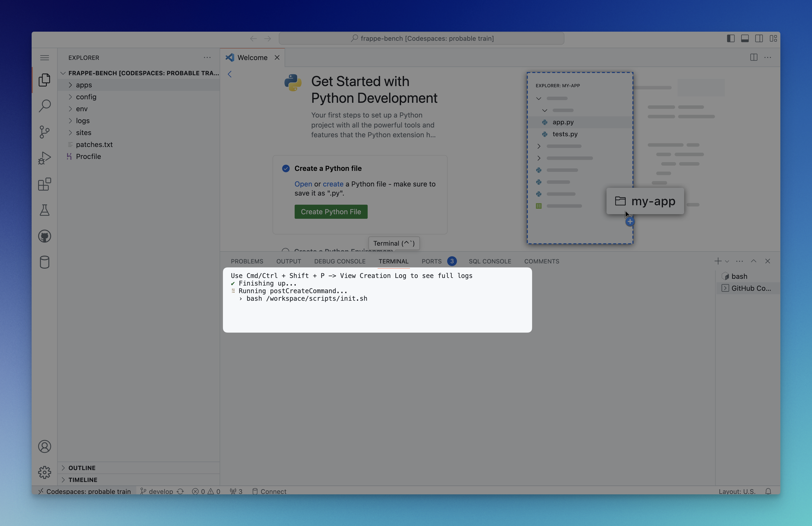Open the Explorer view in activity bar
Screen dimensions: 812x526
click(44, 80)
